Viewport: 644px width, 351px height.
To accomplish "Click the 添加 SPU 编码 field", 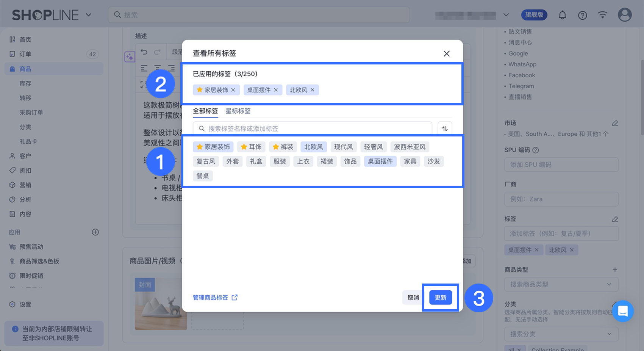I will point(561,165).
